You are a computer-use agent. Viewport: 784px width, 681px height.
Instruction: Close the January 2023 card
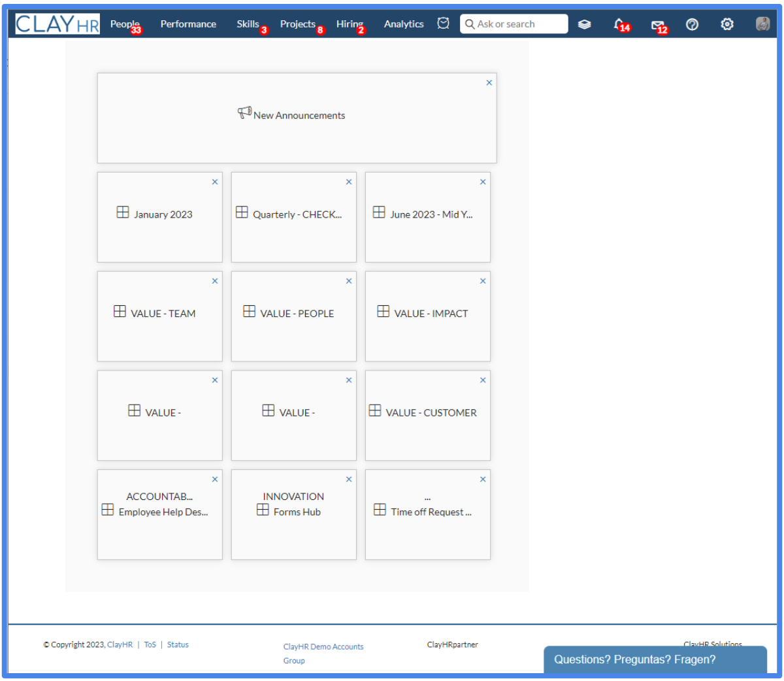215,182
